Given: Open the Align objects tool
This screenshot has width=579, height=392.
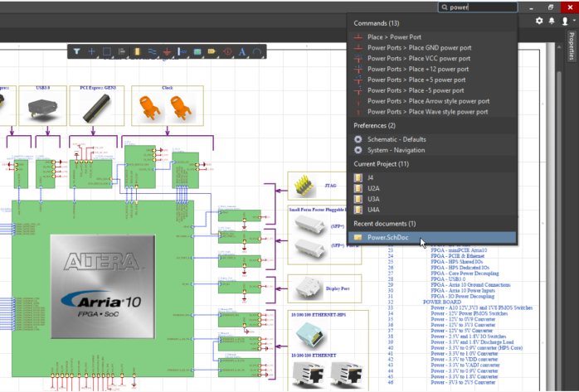Looking at the screenshot, I should pyautogui.click(x=122, y=51).
